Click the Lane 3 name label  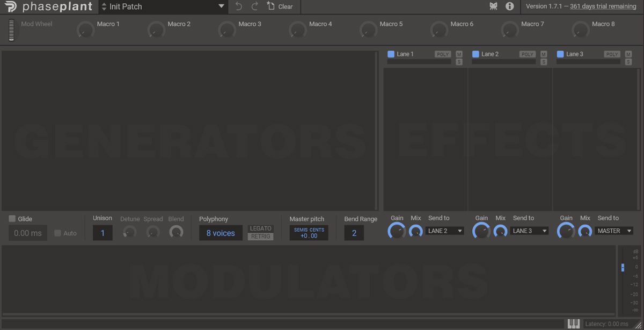click(x=575, y=54)
